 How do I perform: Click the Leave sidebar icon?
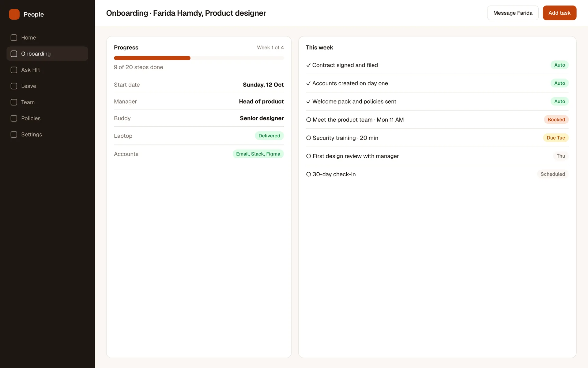[14, 86]
